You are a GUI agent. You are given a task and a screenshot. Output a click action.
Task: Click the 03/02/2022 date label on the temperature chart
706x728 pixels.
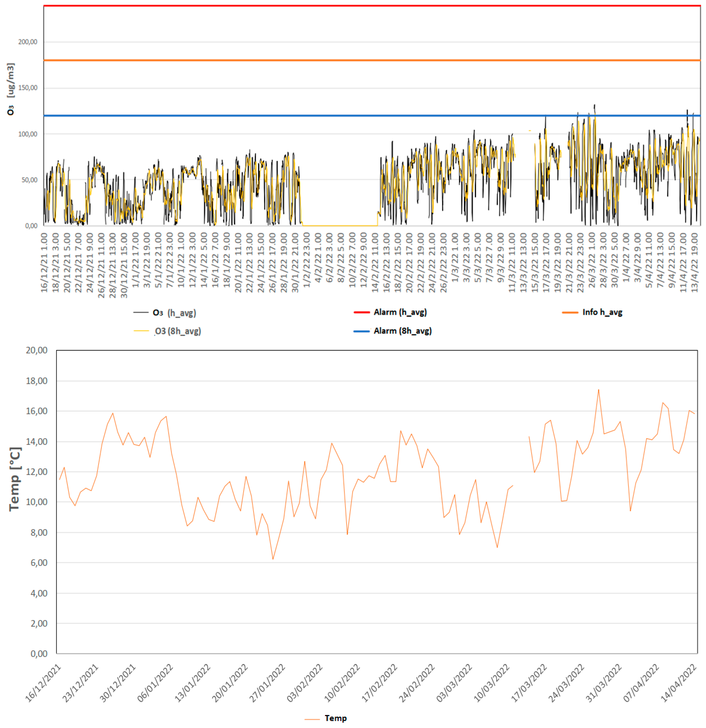[305, 683]
